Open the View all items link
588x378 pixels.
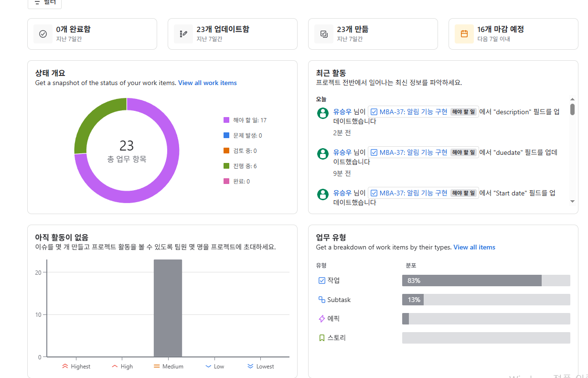pyautogui.click(x=474, y=247)
